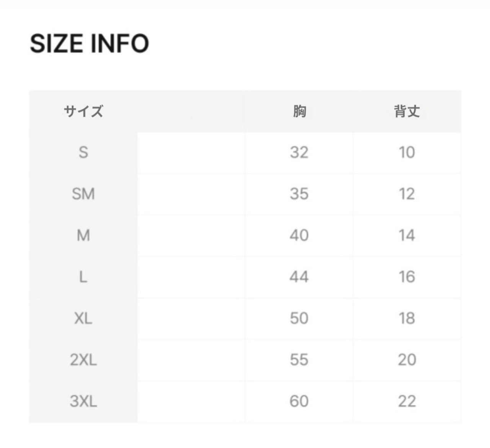
Task: Click the M size row label
Action: pos(83,235)
